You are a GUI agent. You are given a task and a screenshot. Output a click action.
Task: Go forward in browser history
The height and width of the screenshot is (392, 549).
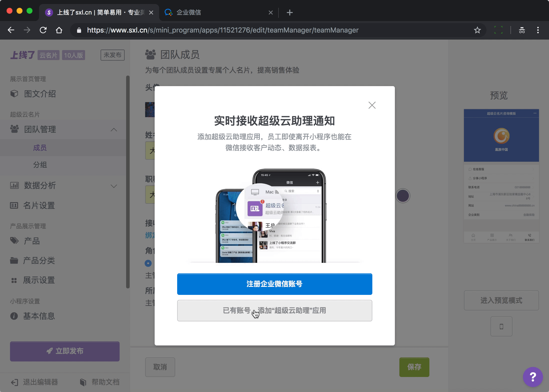click(x=27, y=30)
